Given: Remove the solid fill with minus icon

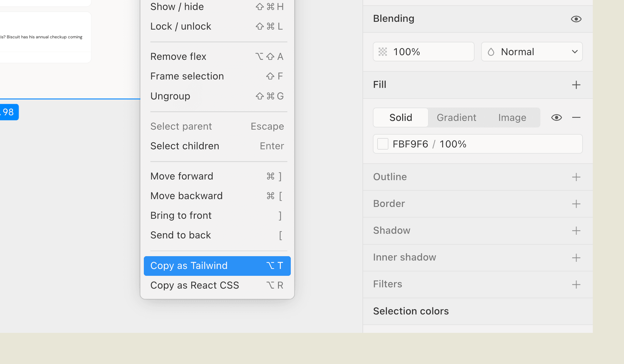Looking at the screenshot, I should coord(576,117).
